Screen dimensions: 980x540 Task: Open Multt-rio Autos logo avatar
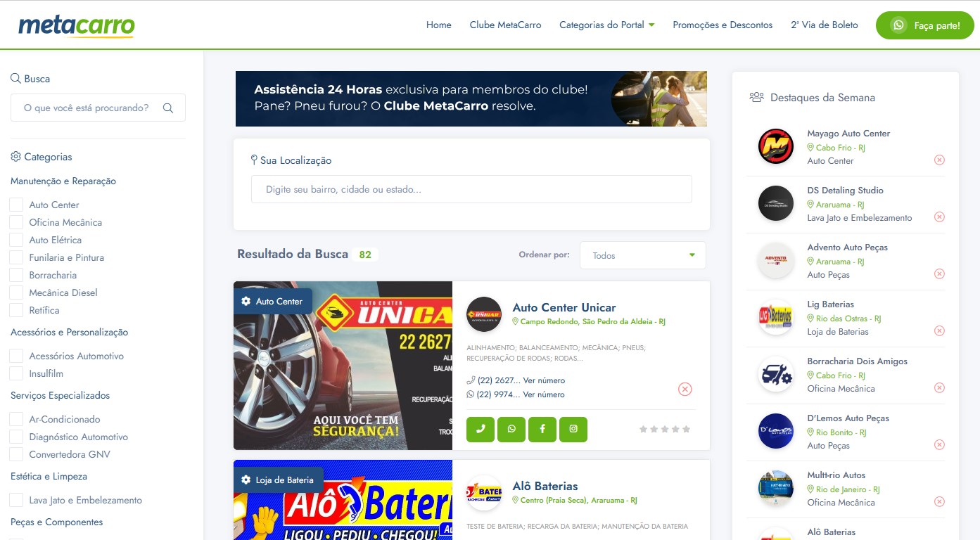[776, 489]
